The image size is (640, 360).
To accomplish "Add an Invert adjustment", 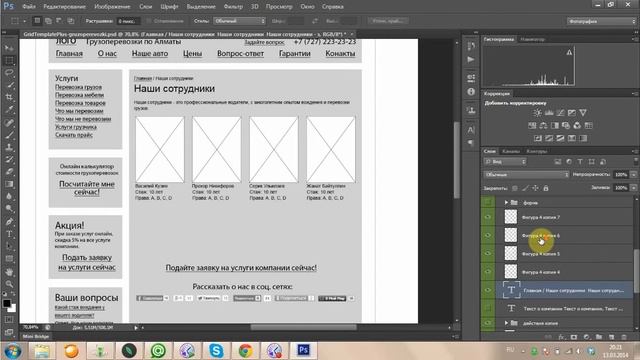I will tap(538, 138).
